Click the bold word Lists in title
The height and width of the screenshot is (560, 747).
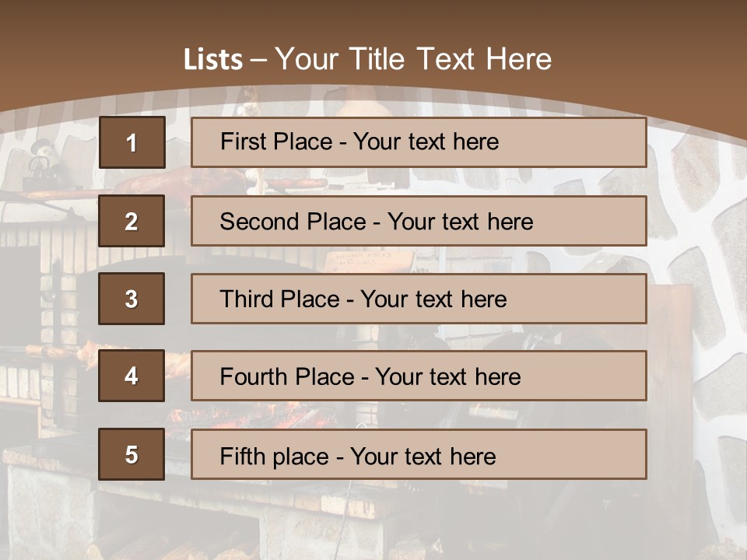click(212, 60)
